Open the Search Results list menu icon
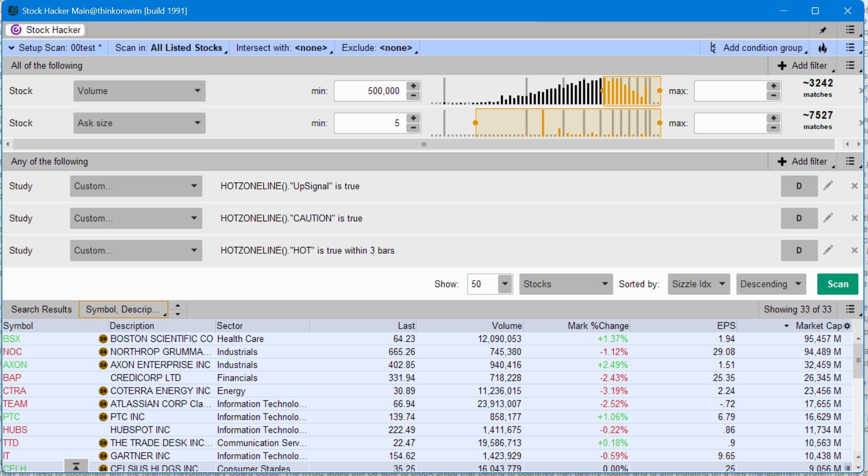This screenshot has width=868, height=476. pos(850,309)
